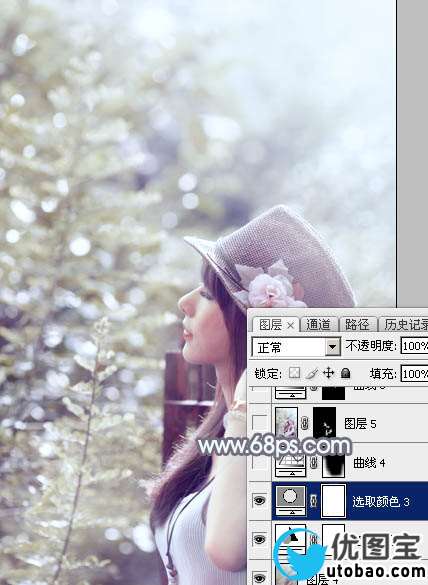Click the 选取颜色 3 mask link icon
Image resolution: width=428 pixels, height=585 pixels.
pos(314,501)
